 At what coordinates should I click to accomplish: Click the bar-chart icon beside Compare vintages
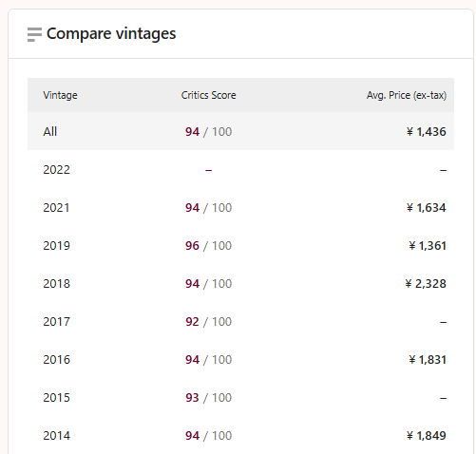pyautogui.click(x=34, y=34)
